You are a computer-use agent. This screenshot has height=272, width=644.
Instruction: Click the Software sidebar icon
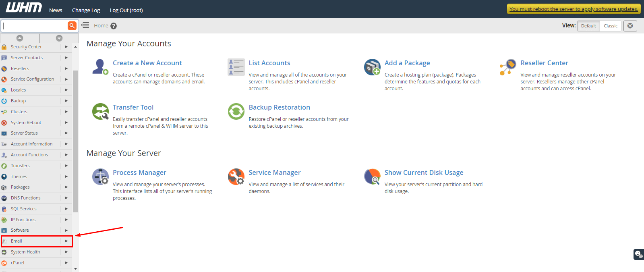click(x=4, y=230)
